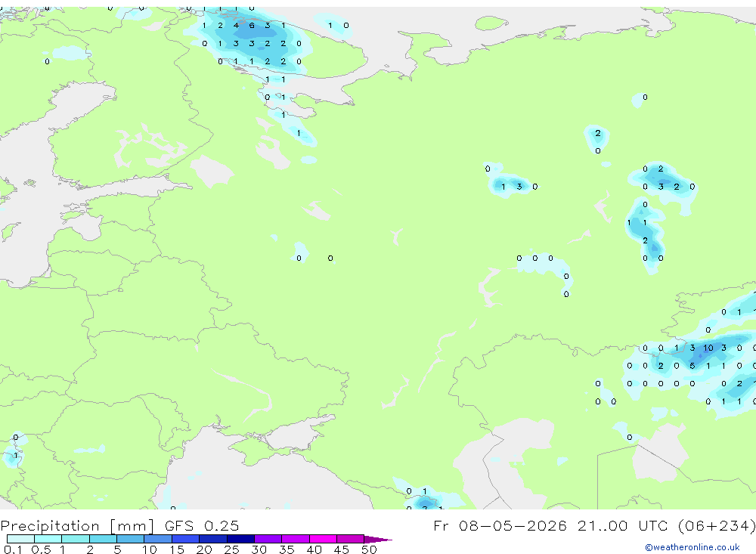Click legend scale label "35"
Viewport: 756px width, 554px height.
point(287,549)
